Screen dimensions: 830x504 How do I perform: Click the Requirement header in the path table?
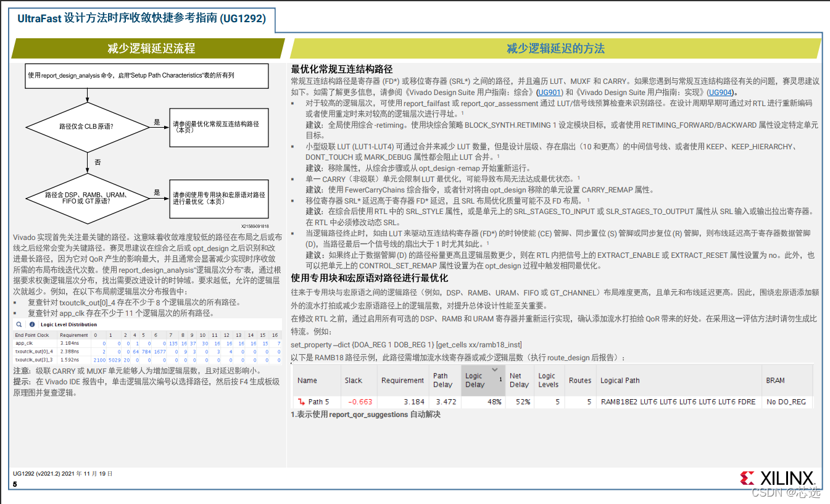click(402, 380)
